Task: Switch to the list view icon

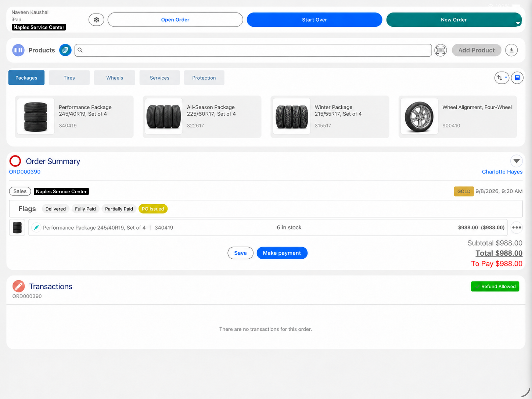Action: point(517,78)
